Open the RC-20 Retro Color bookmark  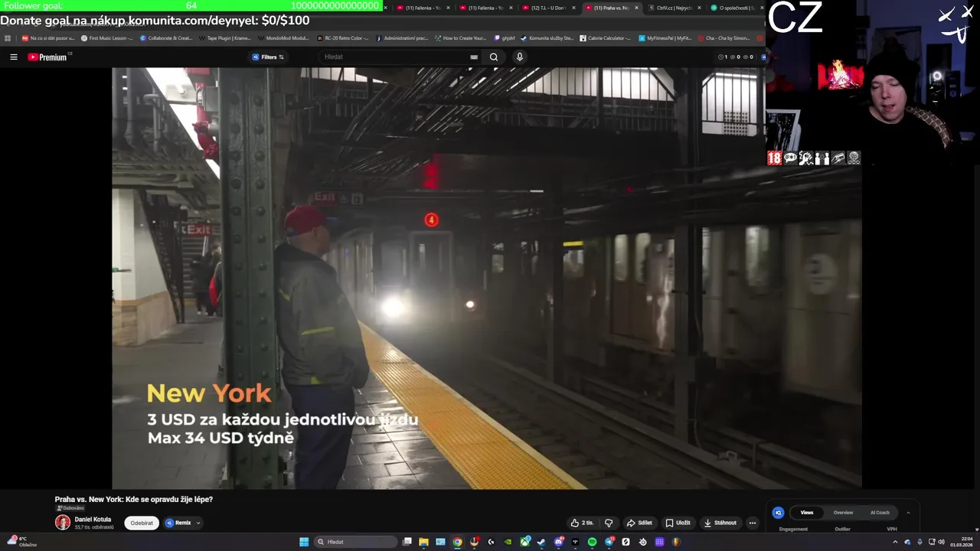[x=342, y=37]
